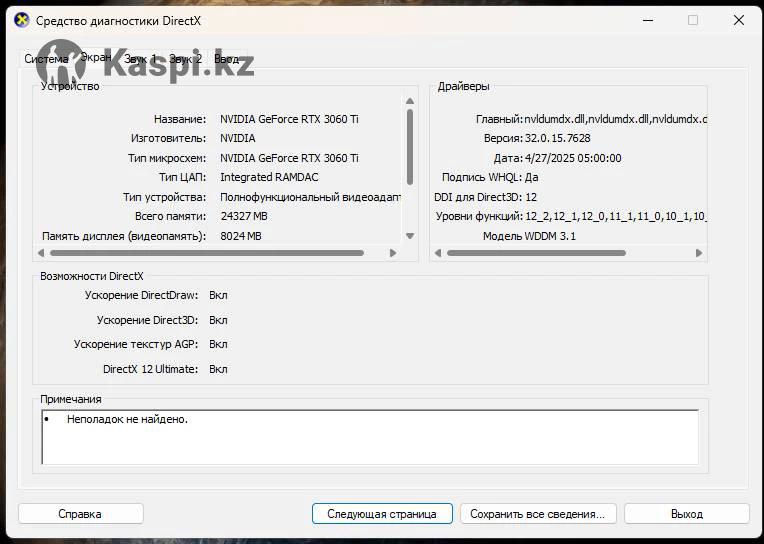Click the Главный driver file names
The height and width of the screenshot is (544, 764).
click(x=615, y=119)
